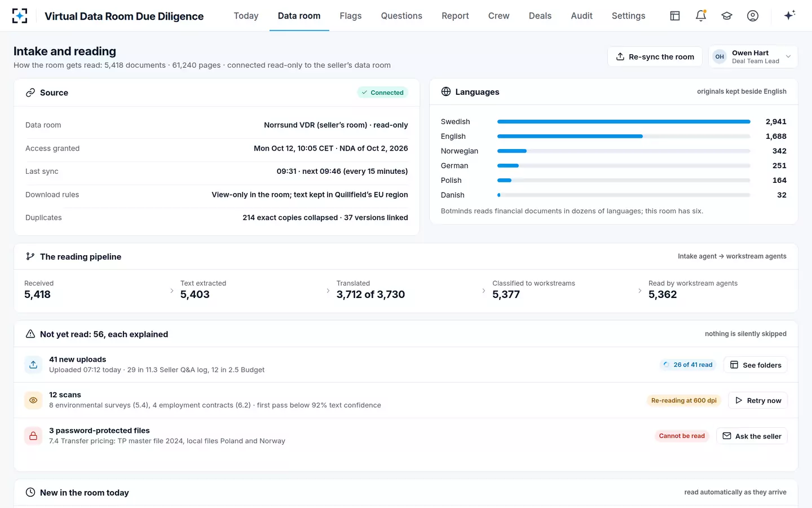The height and width of the screenshot is (508, 812).
Task: Click the Connected status badge
Action: 382,93
